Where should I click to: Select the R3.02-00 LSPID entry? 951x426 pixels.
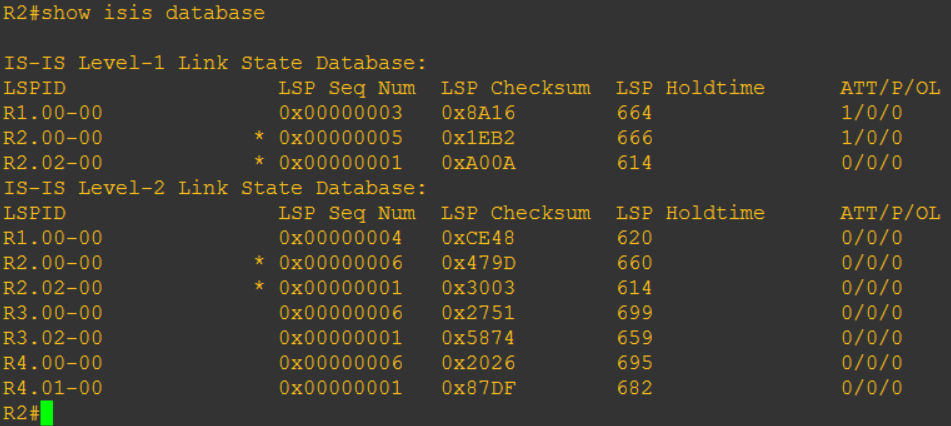click(53, 338)
